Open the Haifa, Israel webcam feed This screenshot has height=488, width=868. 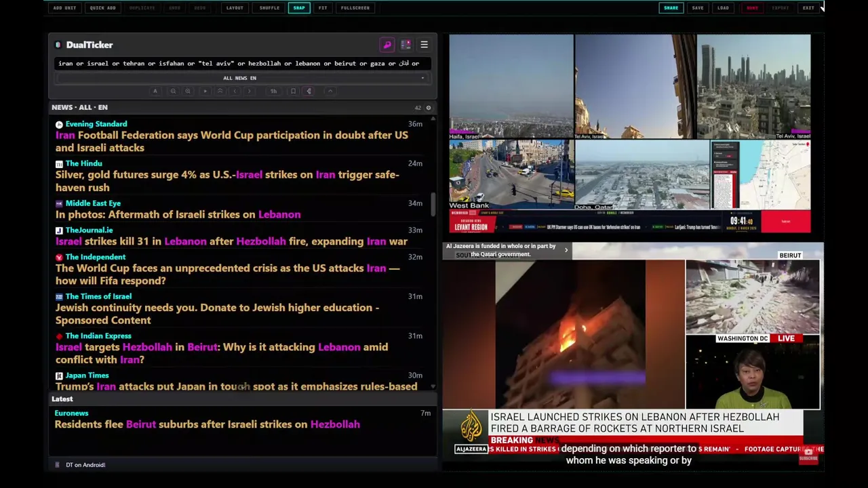coord(511,87)
